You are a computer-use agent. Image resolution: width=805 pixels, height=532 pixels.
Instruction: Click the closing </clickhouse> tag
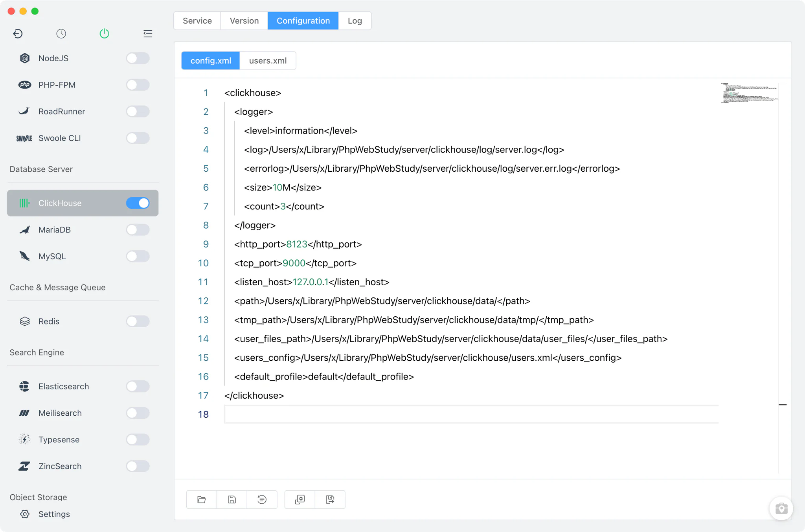point(254,395)
